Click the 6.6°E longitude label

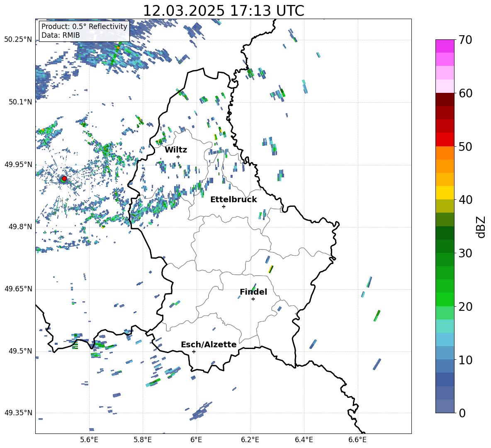(x=357, y=440)
